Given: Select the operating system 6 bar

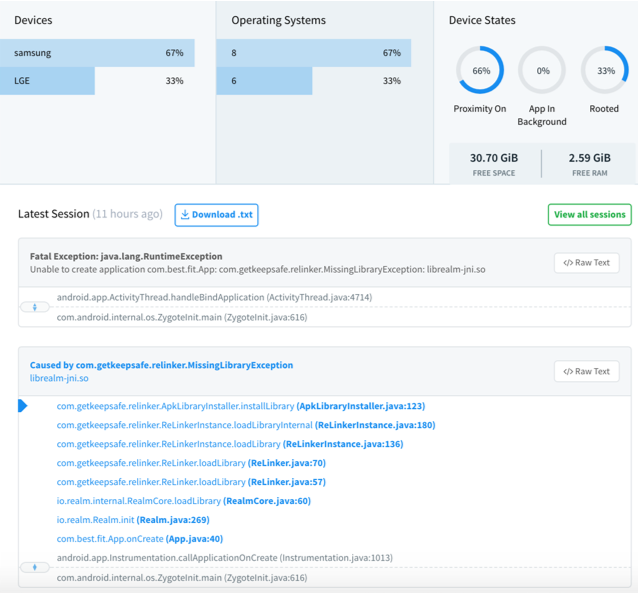Looking at the screenshot, I should click(264, 81).
